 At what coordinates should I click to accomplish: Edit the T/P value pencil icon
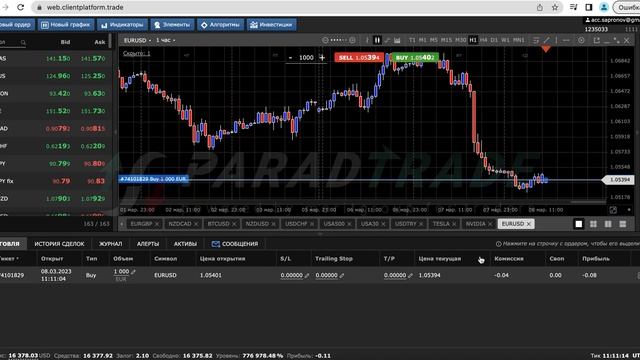point(410,276)
